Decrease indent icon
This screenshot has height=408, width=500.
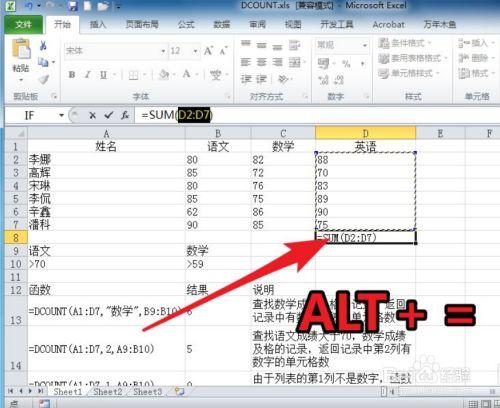click(x=246, y=79)
